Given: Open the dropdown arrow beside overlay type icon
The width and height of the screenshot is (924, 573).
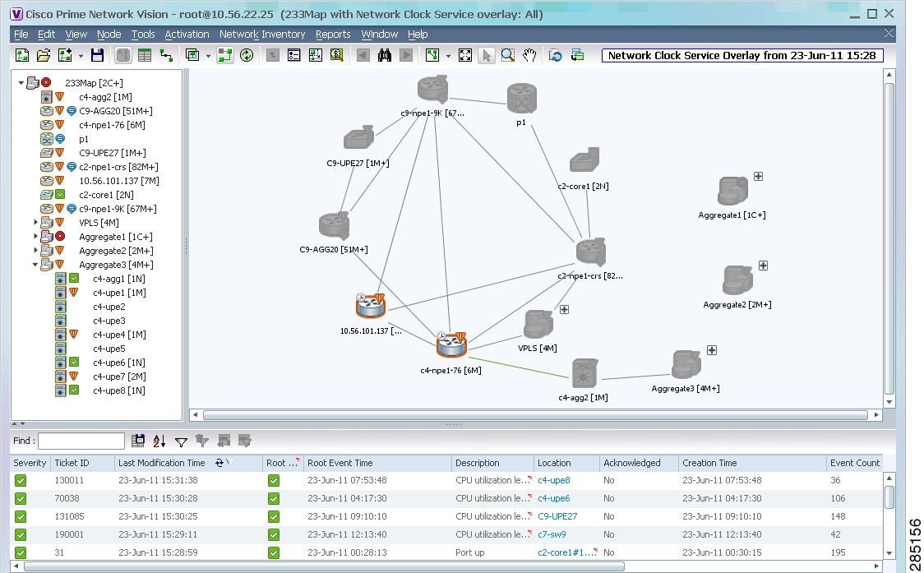Looking at the screenshot, I should click(x=208, y=56).
